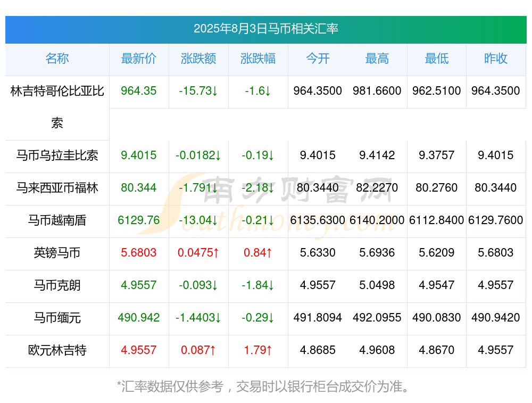This screenshot has height=403, width=532.
Task: Click the low value 490.0830
Action: pyautogui.click(x=437, y=318)
